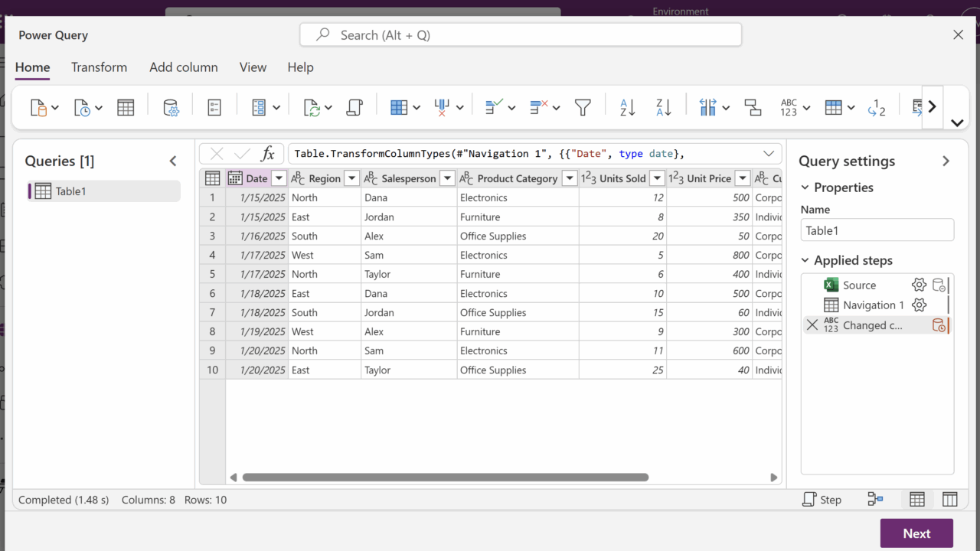Toggle diagram view in status bar

875,500
